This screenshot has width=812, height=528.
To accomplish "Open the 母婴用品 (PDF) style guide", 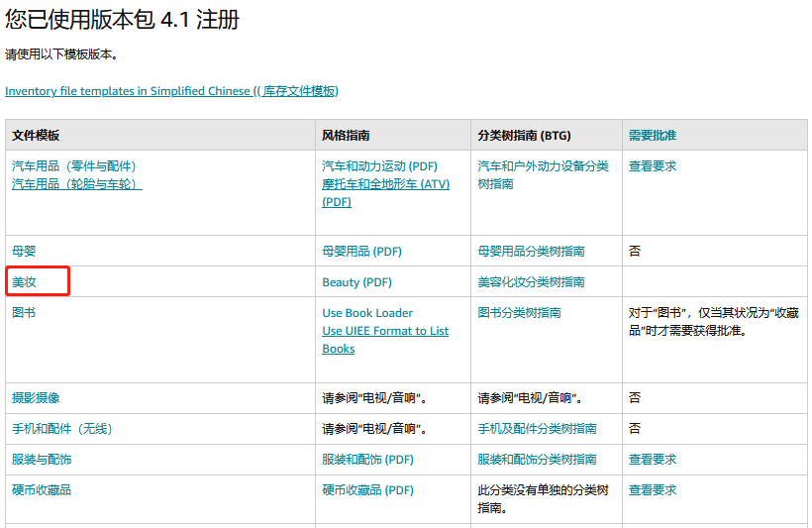I will [362, 252].
